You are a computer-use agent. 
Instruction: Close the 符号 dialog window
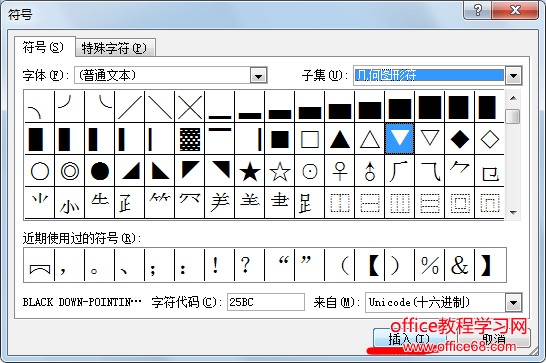(x=515, y=10)
